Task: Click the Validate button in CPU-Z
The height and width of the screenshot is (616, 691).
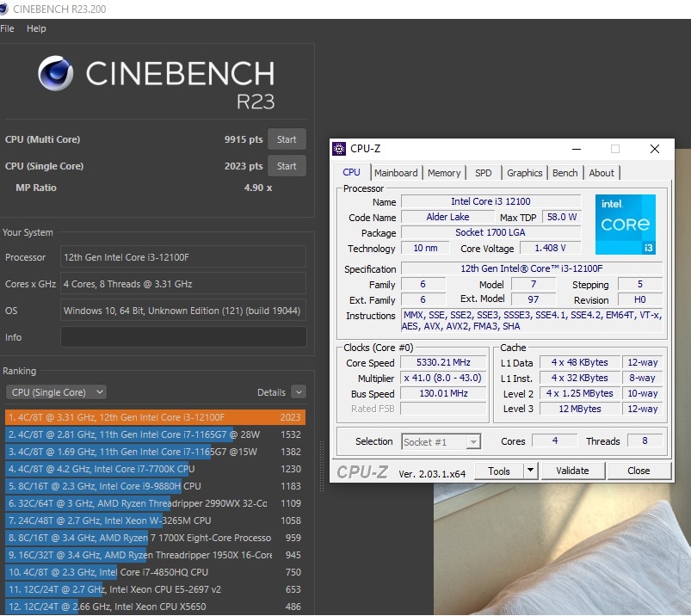Action: tap(572, 471)
